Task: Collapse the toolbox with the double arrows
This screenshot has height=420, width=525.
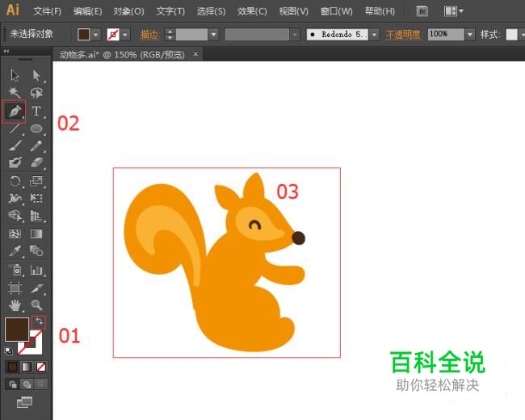Action: tap(6, 51)
